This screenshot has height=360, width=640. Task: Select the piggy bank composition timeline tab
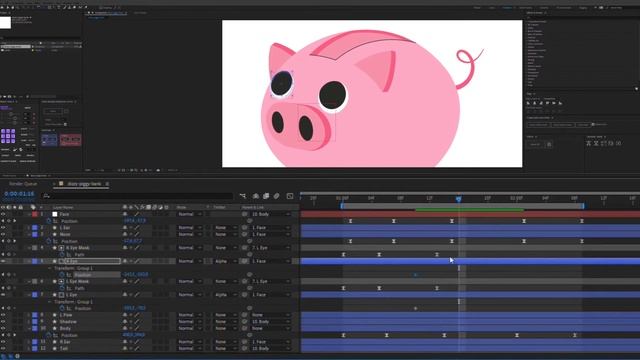tap(84, 184)
